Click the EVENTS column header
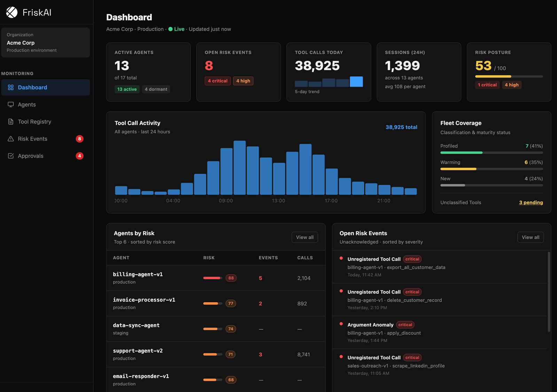This screenshot has height=392, width=557. click(x=268, y=258)
